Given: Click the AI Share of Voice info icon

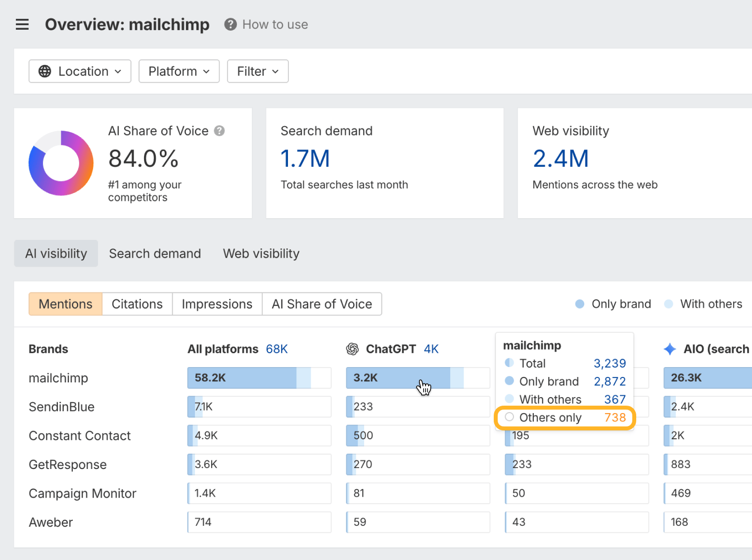Looking at the screenshot, I should (x=219, y=131).
